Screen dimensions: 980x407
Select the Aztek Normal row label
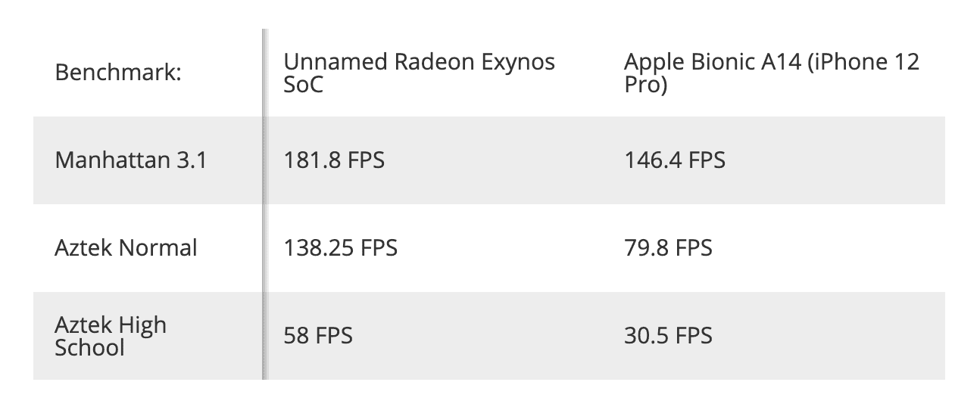point(126,248)
